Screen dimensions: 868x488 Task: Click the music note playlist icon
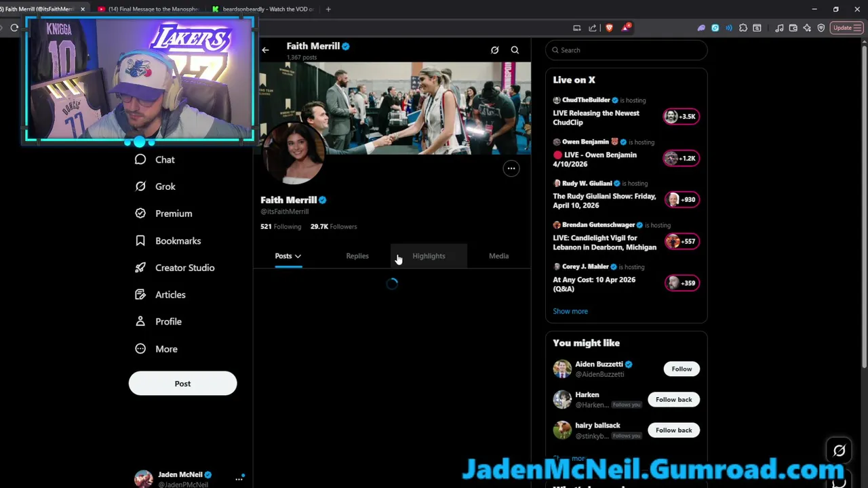click(779, 28)
